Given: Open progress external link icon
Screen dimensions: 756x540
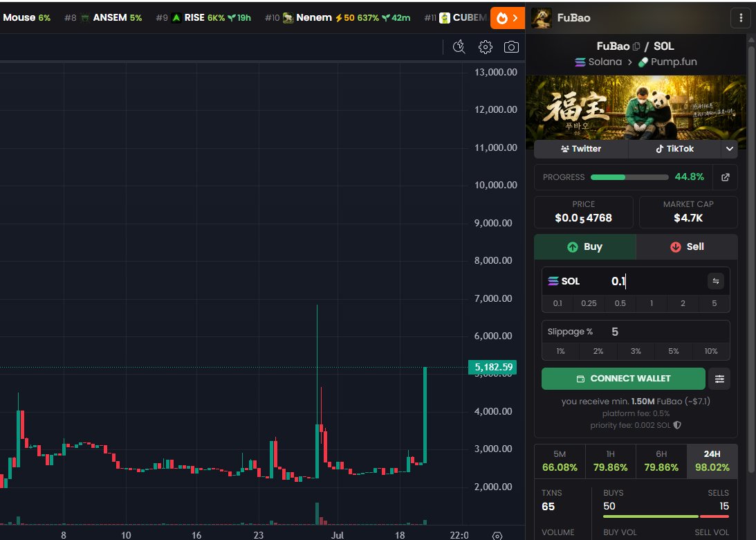Looking at the screenshot, I should (x=725, y=177).
